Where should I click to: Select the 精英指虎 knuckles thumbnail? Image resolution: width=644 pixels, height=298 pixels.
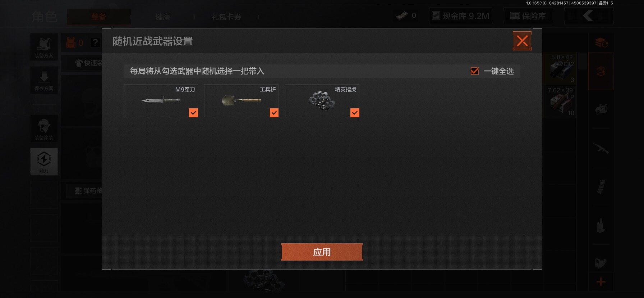pos(322,101)
